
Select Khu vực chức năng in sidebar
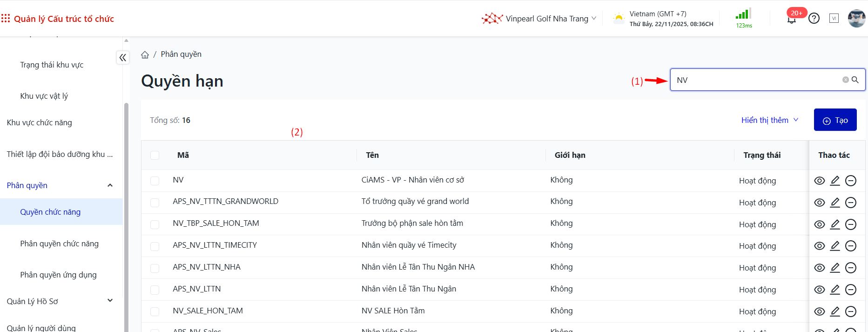click(40, 122)
